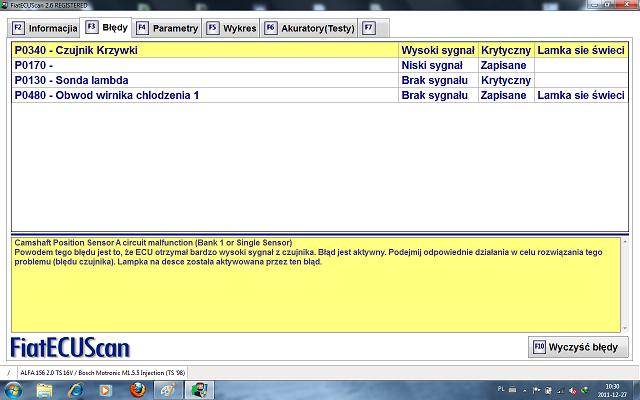Click Krytyczny status in P0130 row
The image size is (640, 400).
506,80
